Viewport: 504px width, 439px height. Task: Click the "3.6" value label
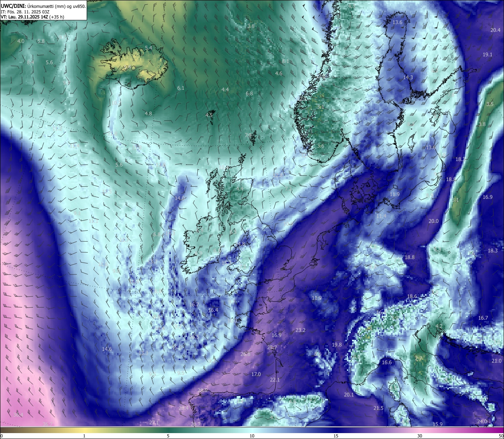click(x=321, y=146)
